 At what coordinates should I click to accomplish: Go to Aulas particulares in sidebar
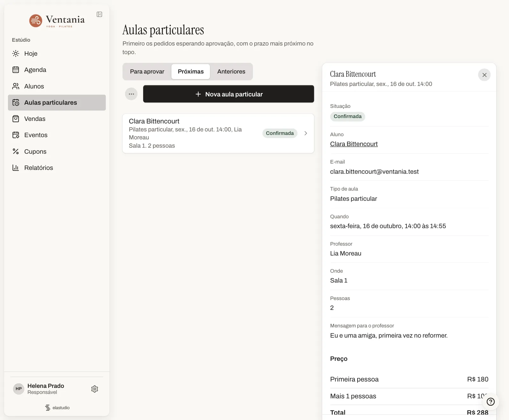[x=57, y=102]
